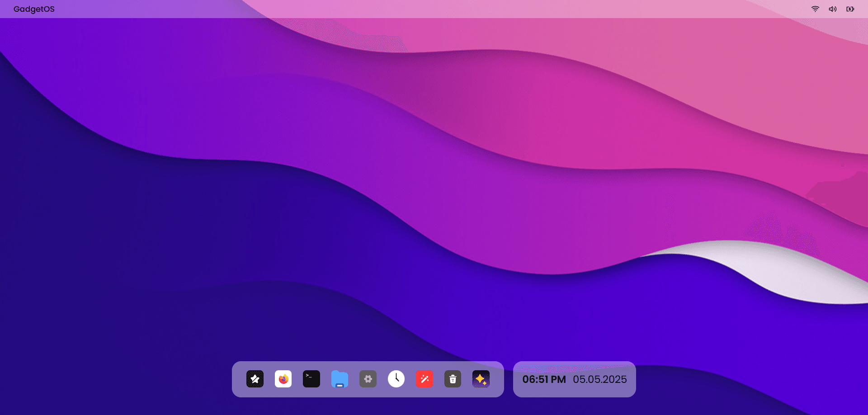Open the GadgetOS menu
The image size is (868, 415).
point(34,9)
